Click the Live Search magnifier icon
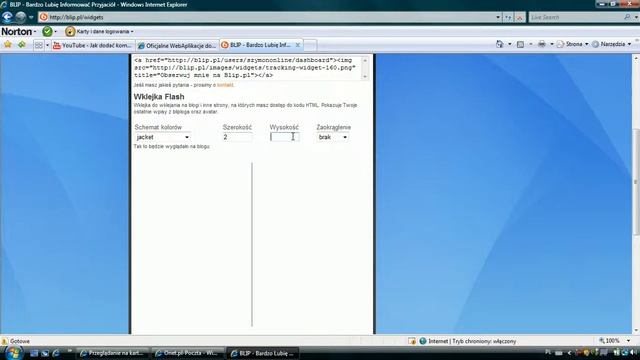 pyautogui.click(x=627, y=17)
